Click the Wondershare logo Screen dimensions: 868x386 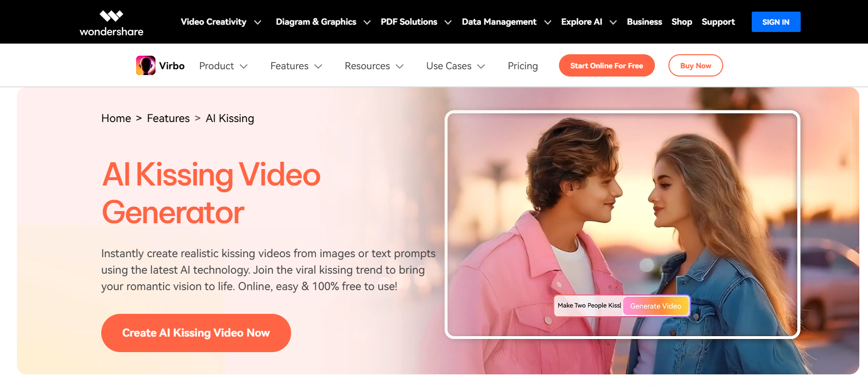[111, 23]
